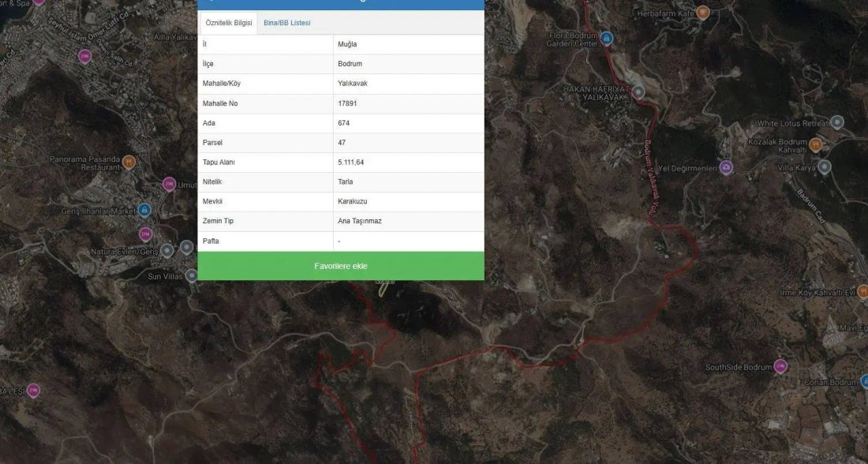This screenshot has height=464, width=868.
Task: Click the Bodrum Cad road label
Action: click(811, 205)
